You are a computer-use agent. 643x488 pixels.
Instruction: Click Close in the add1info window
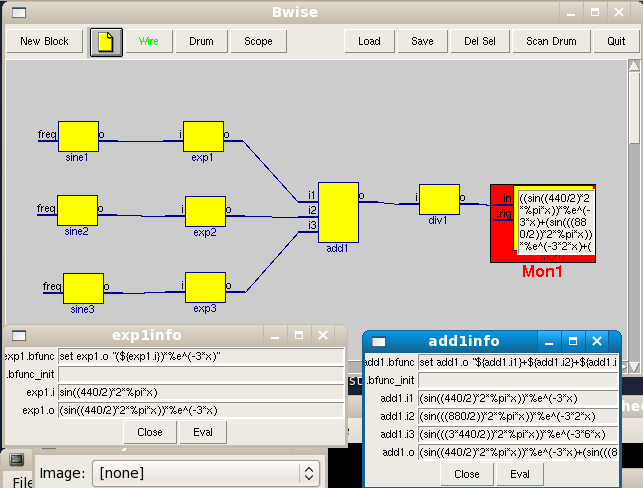point(467,474)
